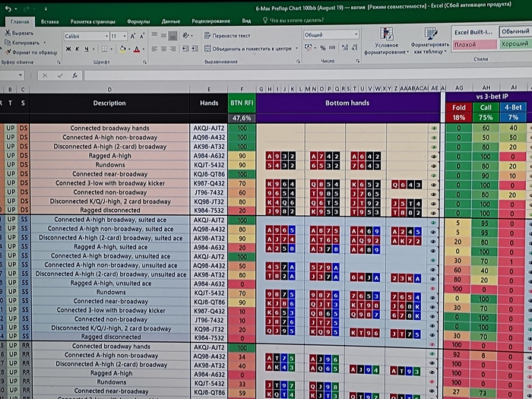Open the fill color dropdown arrow
Screen dimensions: 532x399
tap(129, 49)
